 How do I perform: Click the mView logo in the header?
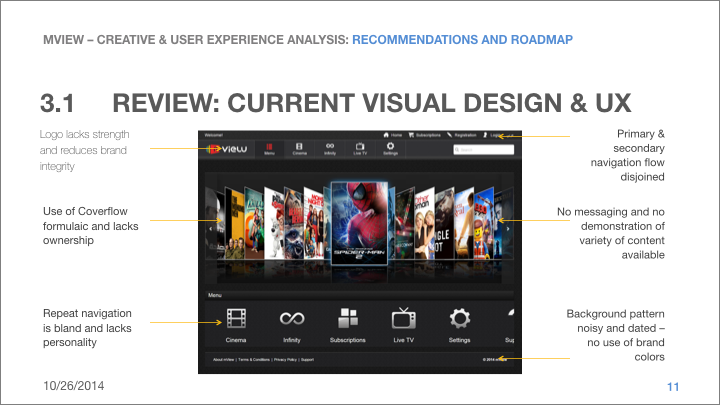(x=226, y=149)
